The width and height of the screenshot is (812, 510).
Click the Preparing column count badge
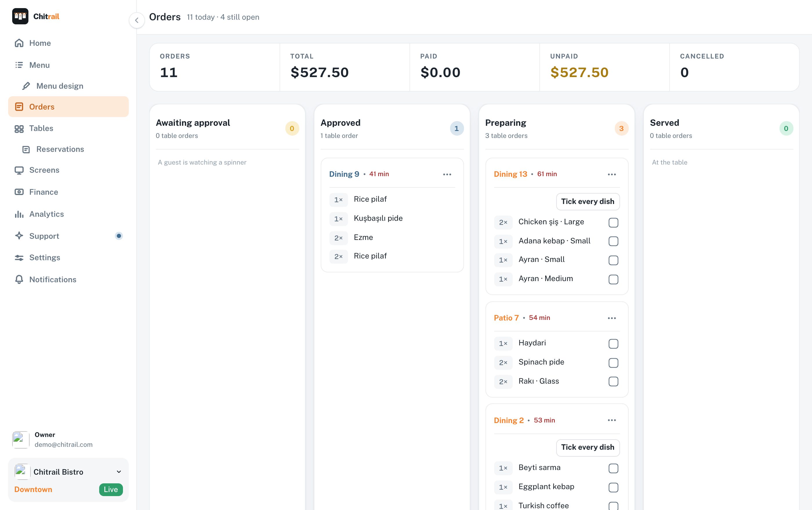click(x=621, y=128)
